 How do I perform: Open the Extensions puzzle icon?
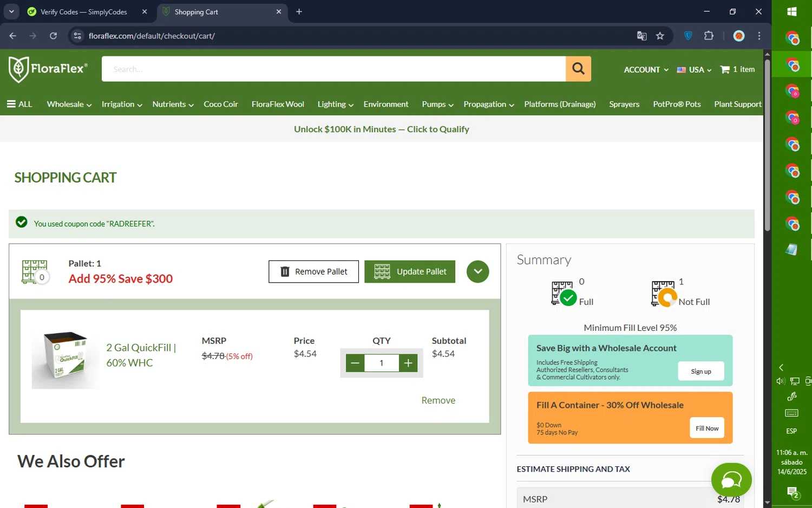point(709,36)
